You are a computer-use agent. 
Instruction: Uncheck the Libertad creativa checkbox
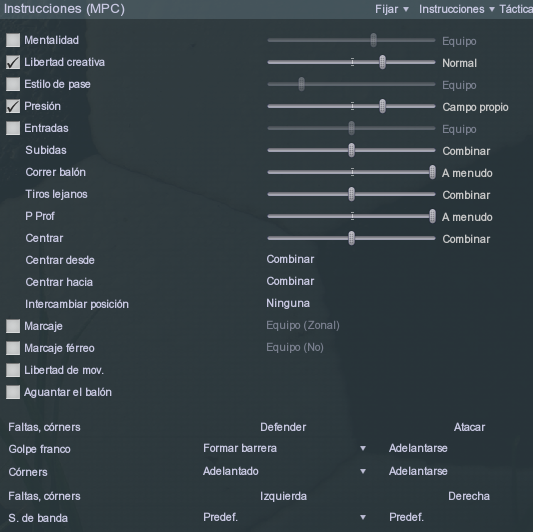point(13,62)
